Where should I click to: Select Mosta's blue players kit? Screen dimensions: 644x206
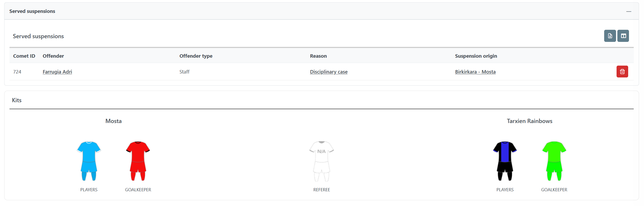tap(89, 161)
